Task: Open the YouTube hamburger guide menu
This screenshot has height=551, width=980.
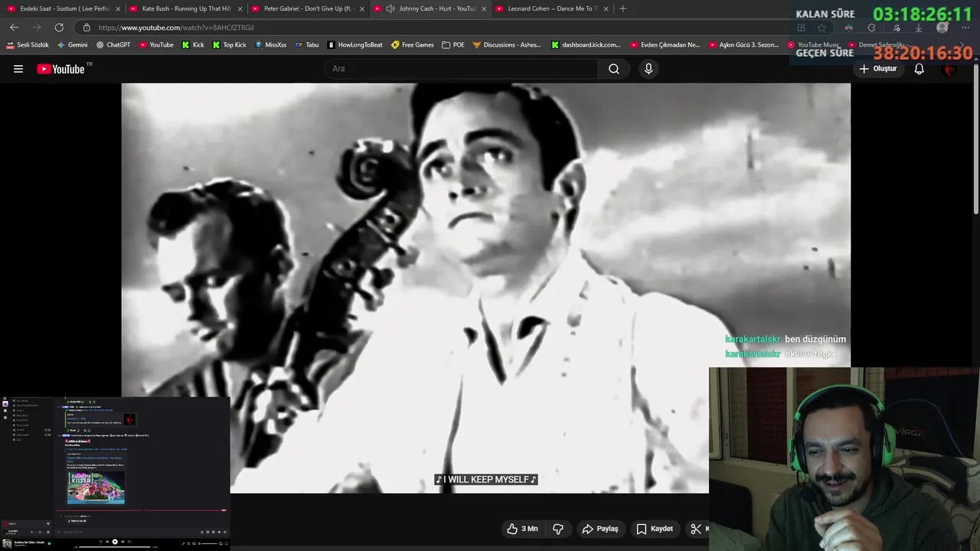Action: point(18,69)
